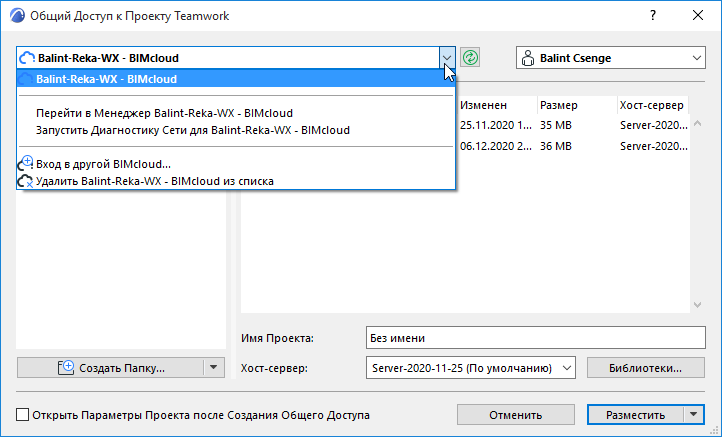
Task: Click the Имя Проекта input field
Action: [x=536, y=338]
